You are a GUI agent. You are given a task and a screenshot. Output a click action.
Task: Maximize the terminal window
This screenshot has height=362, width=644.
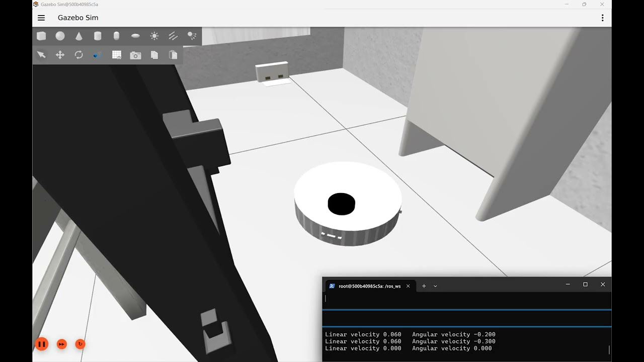(x=585, y=285)
